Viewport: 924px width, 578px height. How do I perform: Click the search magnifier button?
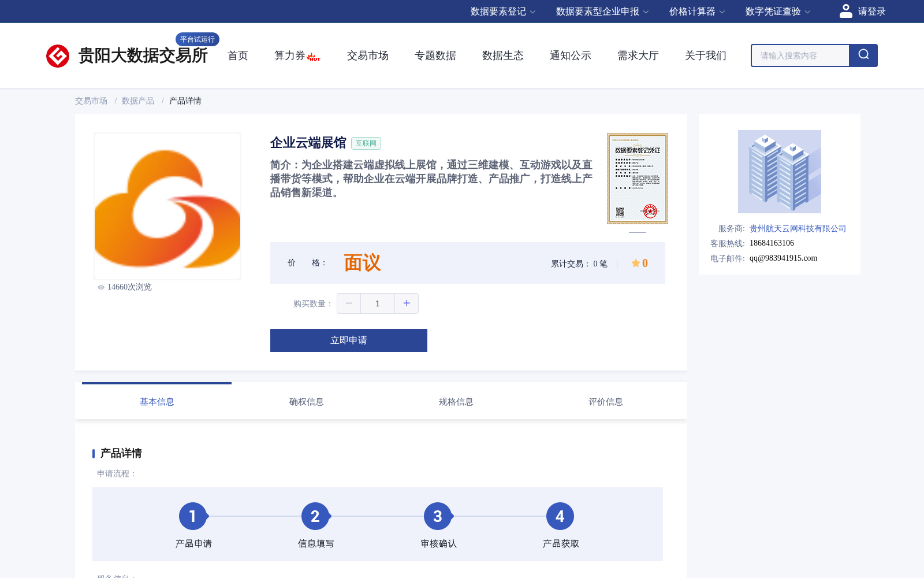coord(863,55)
